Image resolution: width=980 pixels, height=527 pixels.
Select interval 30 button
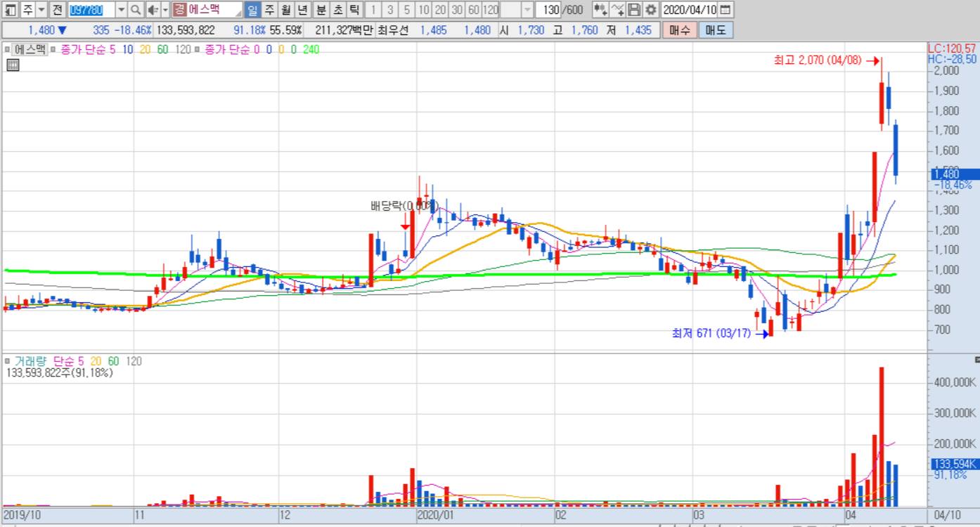click(457, 10)
